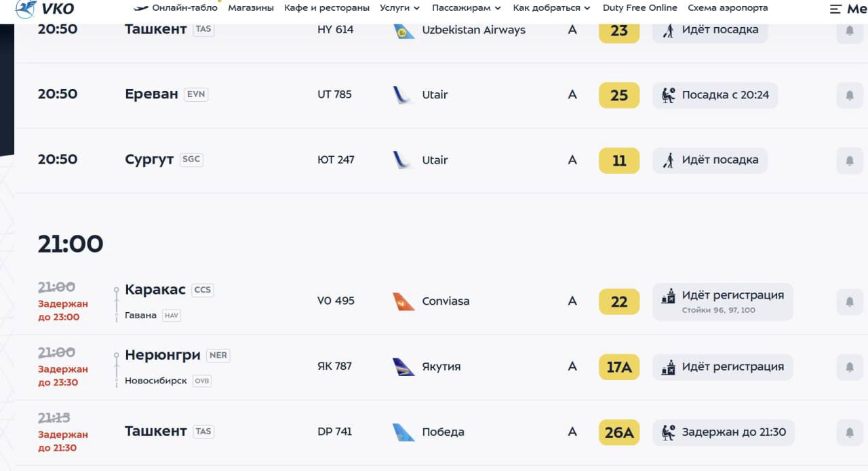Viewport: 868px width, 471px height.
Task: Click gate 26A badge for Ташкент
Action: pos(618,432)
